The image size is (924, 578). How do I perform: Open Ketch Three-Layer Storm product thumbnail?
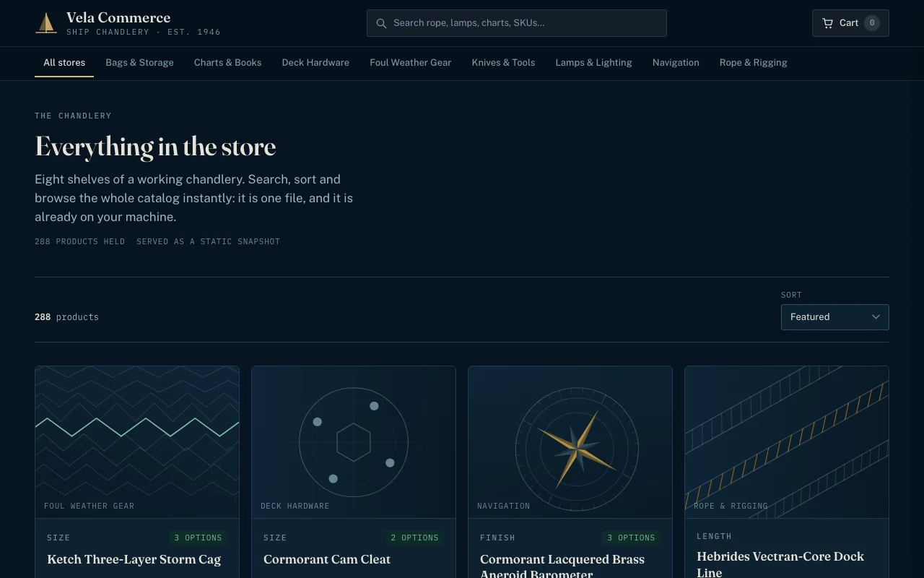click(x=137, y=442)
